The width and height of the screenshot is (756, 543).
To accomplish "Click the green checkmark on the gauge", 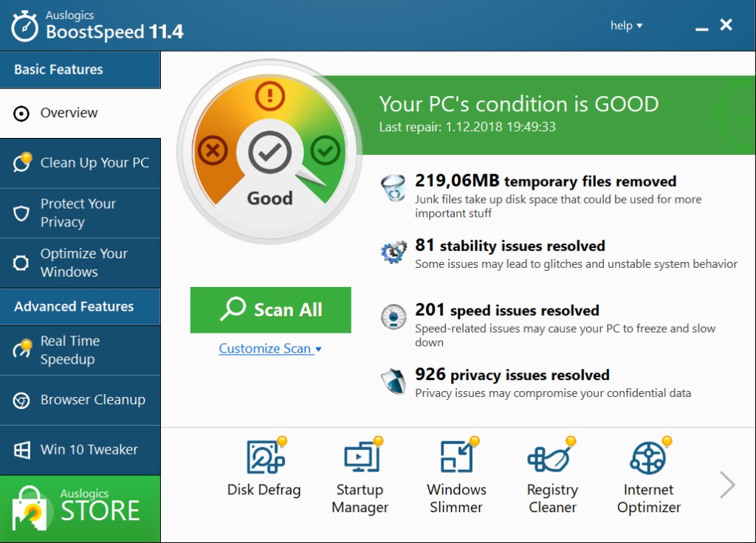I will [x=324, y=151].
